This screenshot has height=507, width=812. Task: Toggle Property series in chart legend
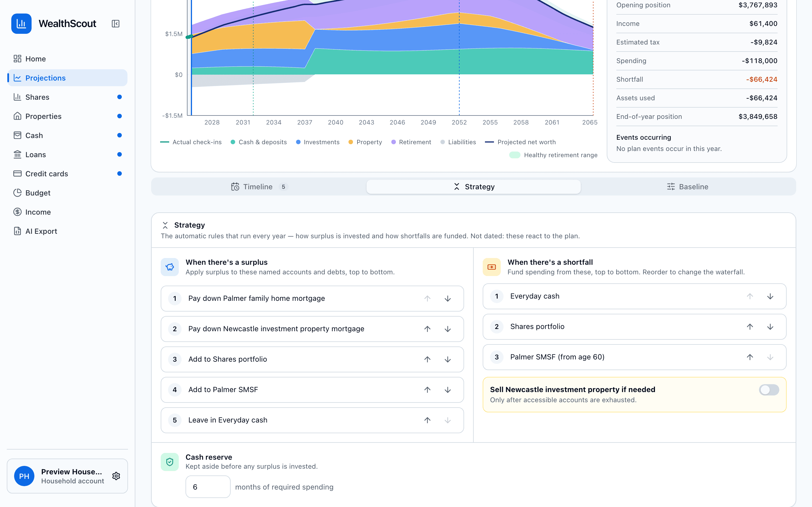coord(365,142)
